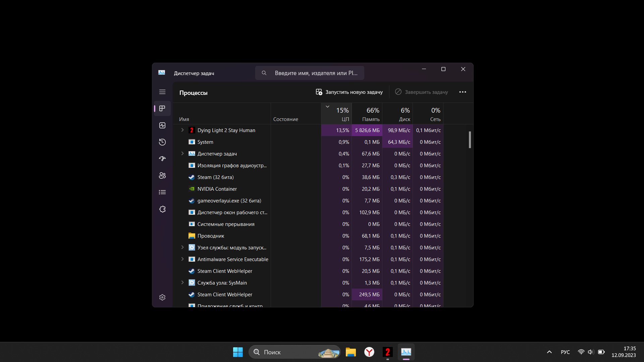Expand the Диспетчер задач process group

[x=182, y=154]
